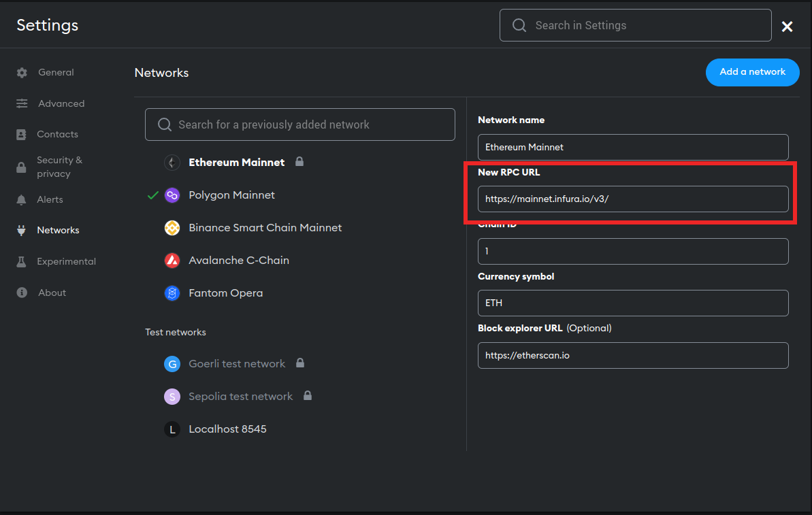Image resolution: width=812 pixels, height=515 pixels.
Task: Open Experimental via the flask icon
Action: (20, 261)
